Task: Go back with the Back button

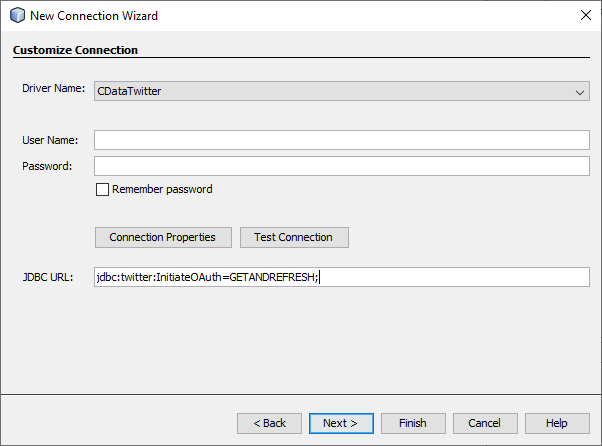Action: tap(269, 423)
